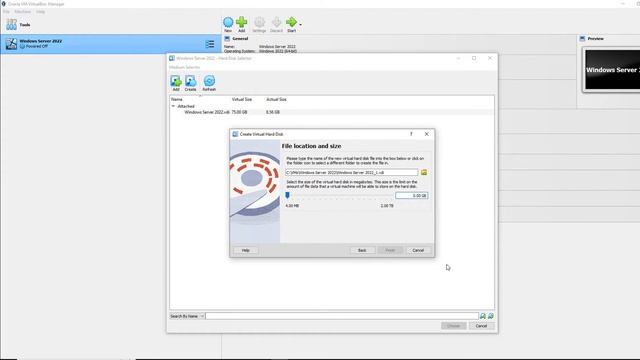Select Windows Server 2022.vdi disk row
The image size is (640, 360).
pyautogui.click(x=331, y=112)
